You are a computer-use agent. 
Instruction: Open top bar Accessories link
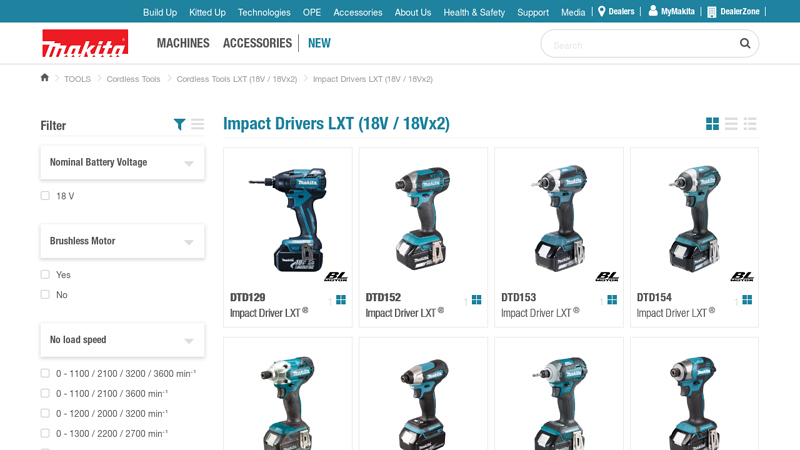click(358, 12)
